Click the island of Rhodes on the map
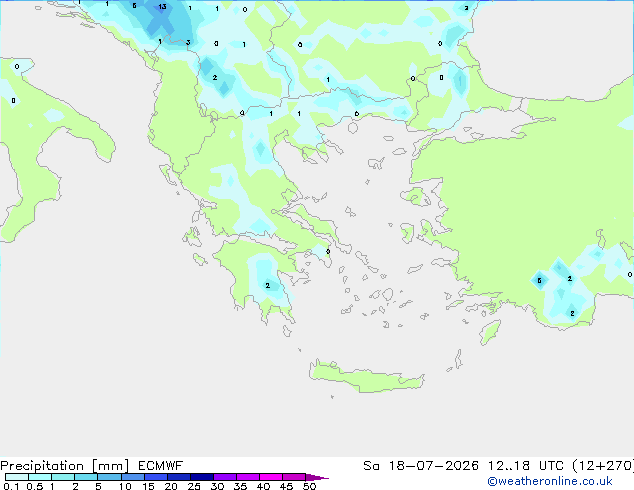Screen dimensions: 634x490 pos(490,332)
